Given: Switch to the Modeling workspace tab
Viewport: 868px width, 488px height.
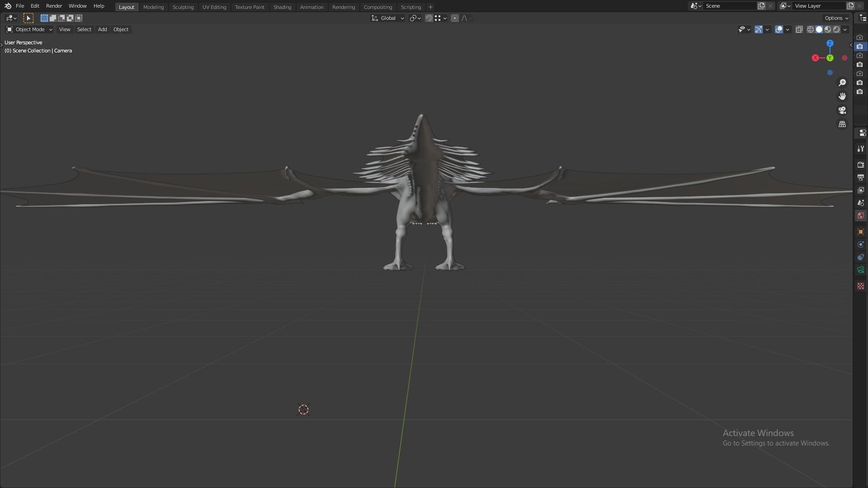Looking at the screenshot, I should (153, 7).
